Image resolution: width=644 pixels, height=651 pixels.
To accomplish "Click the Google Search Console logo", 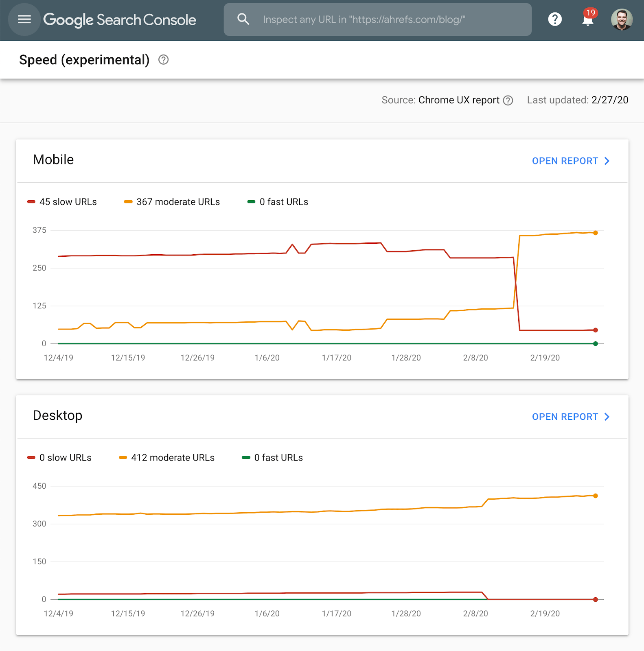I will click(x=120, y=20).
